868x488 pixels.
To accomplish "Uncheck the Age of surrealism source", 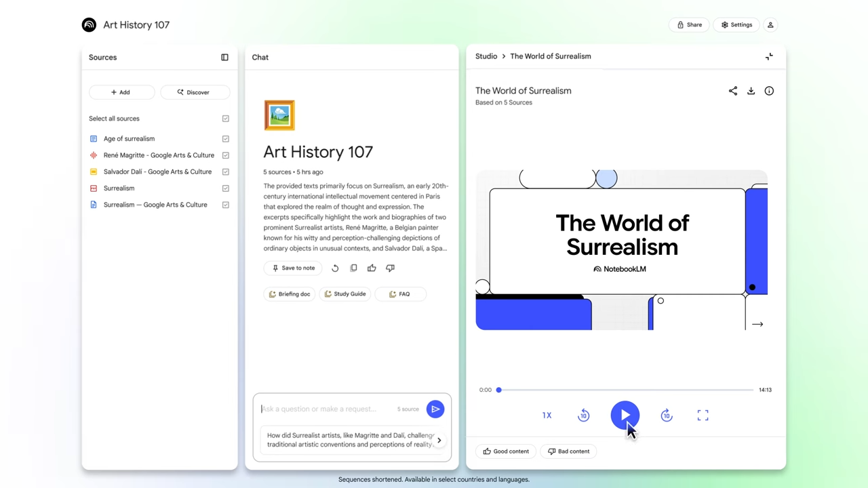I will point(226,138).
